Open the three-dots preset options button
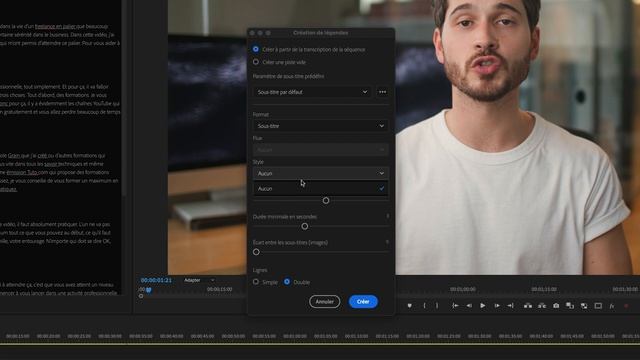Screen dimensions: 640x360 pyautogui.click(x=382, y=92)
